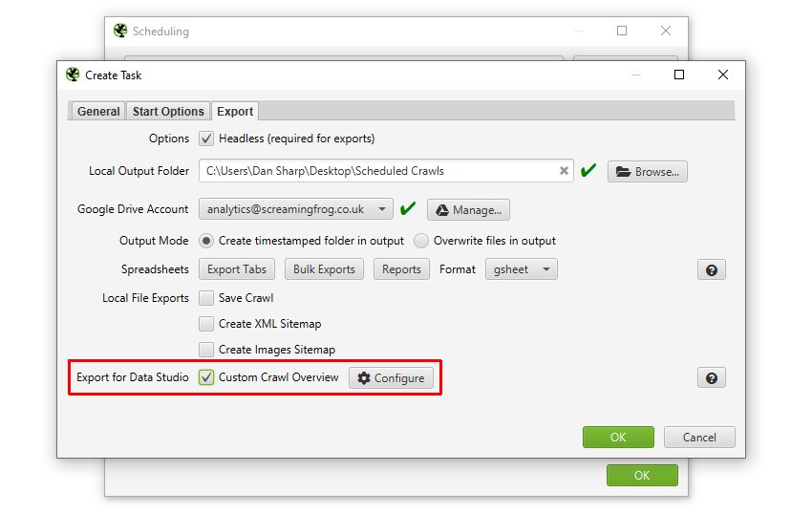
Task: Open the Reports selection button
Action: [x=401, y=269]
